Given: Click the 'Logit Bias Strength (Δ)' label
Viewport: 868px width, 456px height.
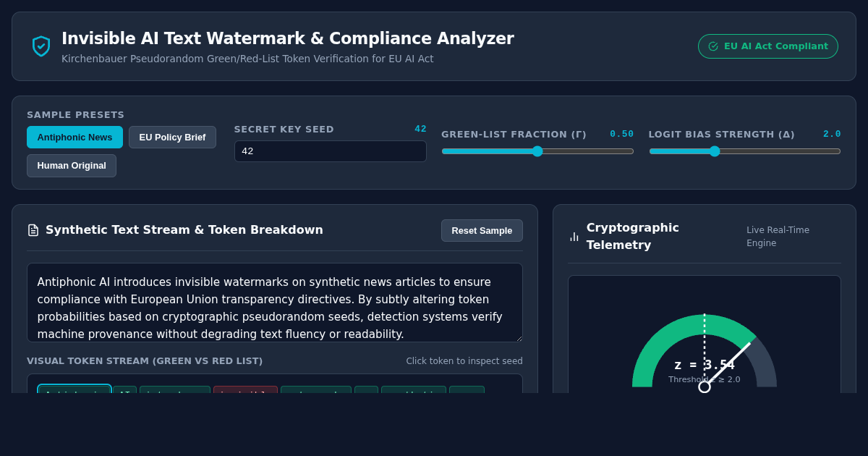Looking at the screenshot, I should [x=722, y=135].
